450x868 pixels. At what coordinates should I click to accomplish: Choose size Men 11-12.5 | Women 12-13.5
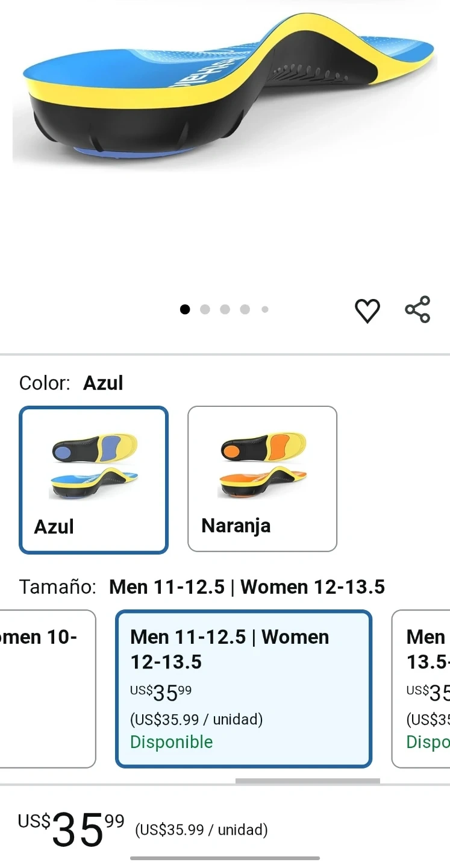point(243,689)
